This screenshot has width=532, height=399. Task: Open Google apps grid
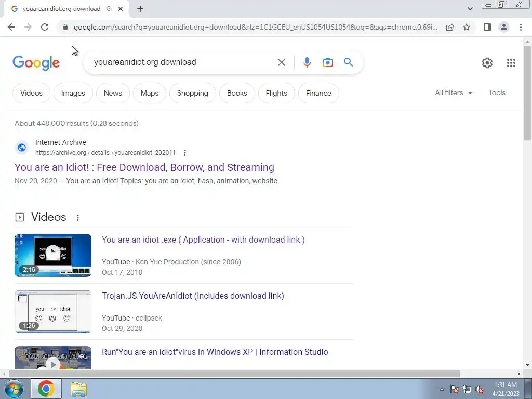coord(511,63)
